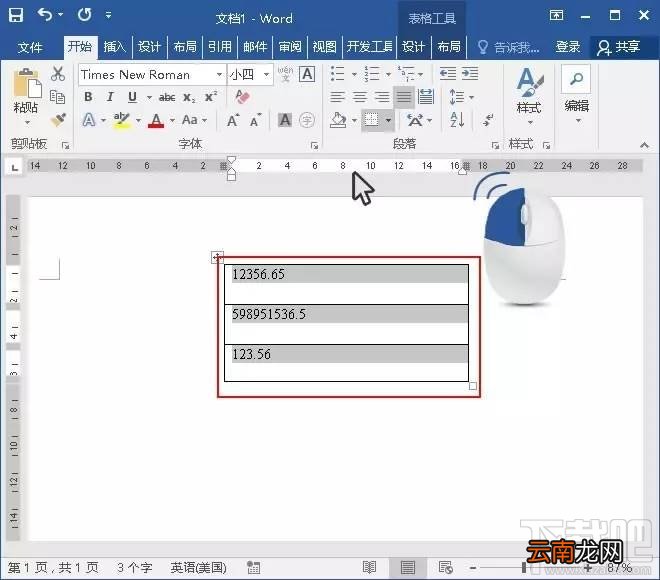Toggle bold formatting
The height and width of the screenshot is (580, 660).
(88, 97)
